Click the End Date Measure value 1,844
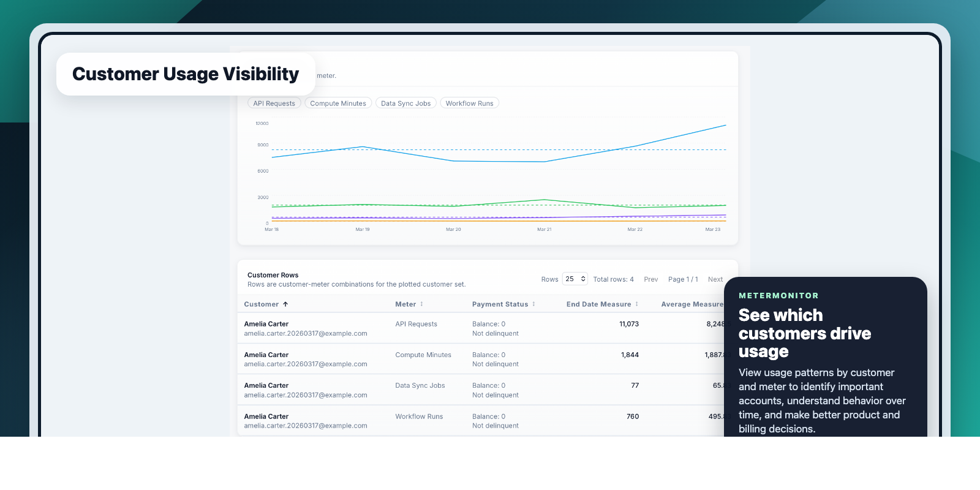 [x=630, y=355]
